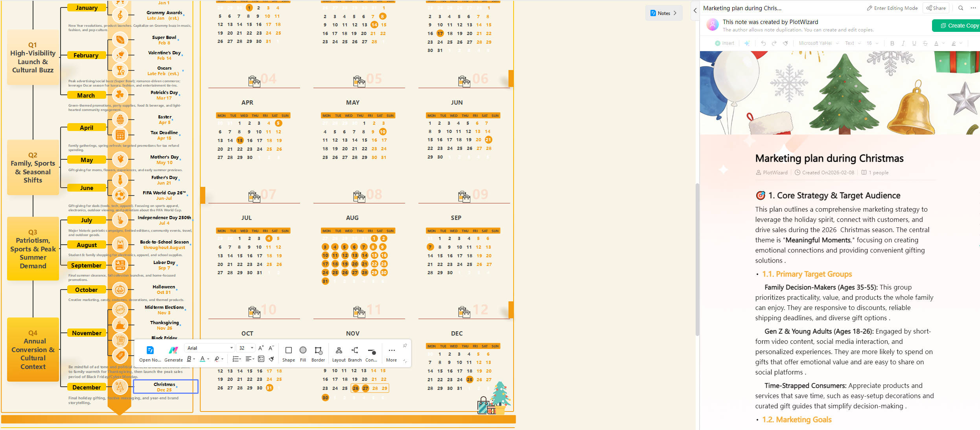
Task: Toggle Enter Editing Mode
Action: 892,8
